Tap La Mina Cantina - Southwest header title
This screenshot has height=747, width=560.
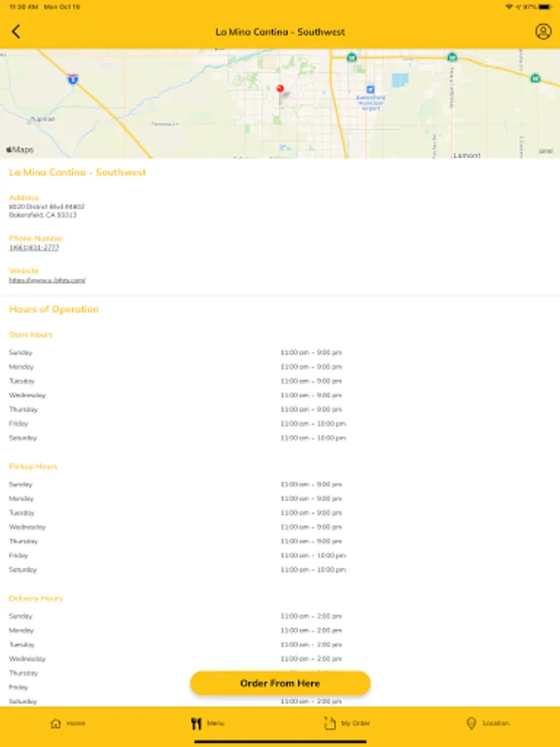(x=280, y=32)
